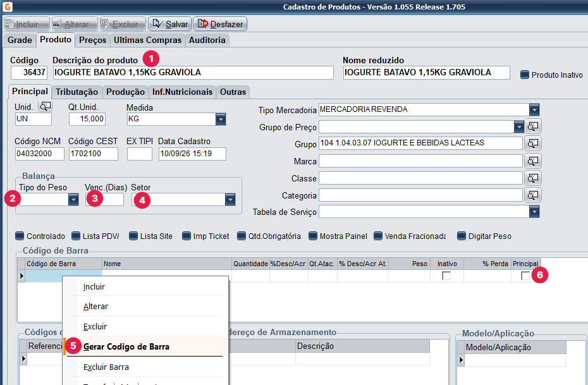588x385 pixels.
Task: Open the Unid. lookup icon
Action: (46, 106)
